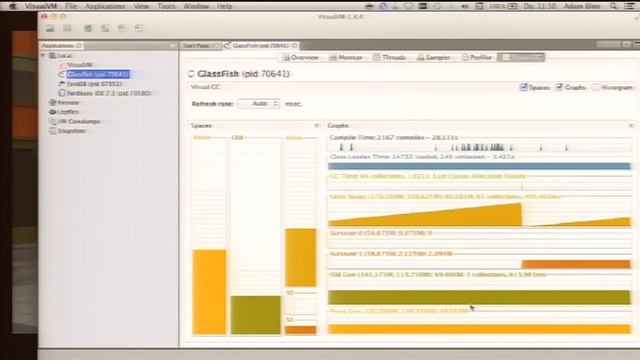The width and height of the screenshot is (640, 360).
Task: Collapse the Local tree node
Action: pyautogui.click(x=43, y=55)
